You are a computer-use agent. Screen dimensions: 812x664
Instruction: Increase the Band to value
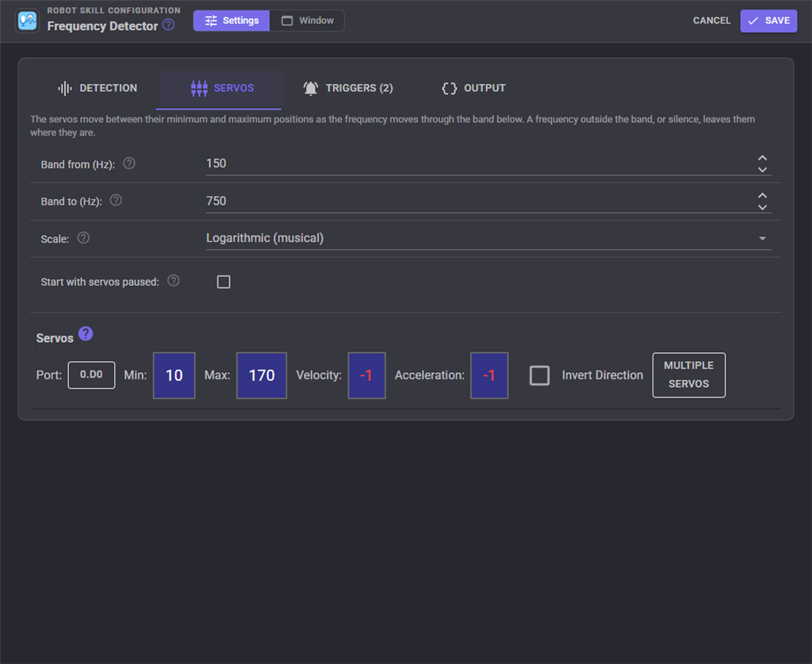762,195
